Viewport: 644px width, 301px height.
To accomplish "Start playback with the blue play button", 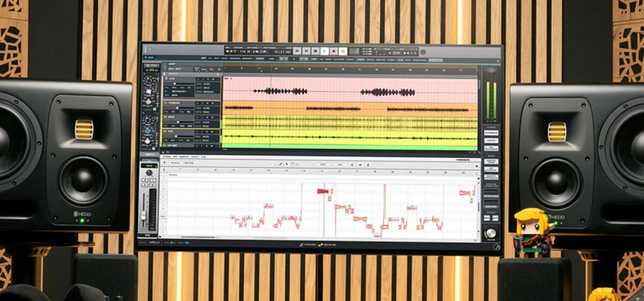I will [x=325, y=51].
